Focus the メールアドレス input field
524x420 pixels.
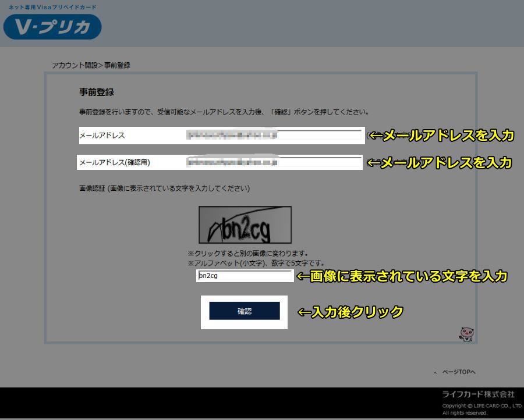point(274,136)
